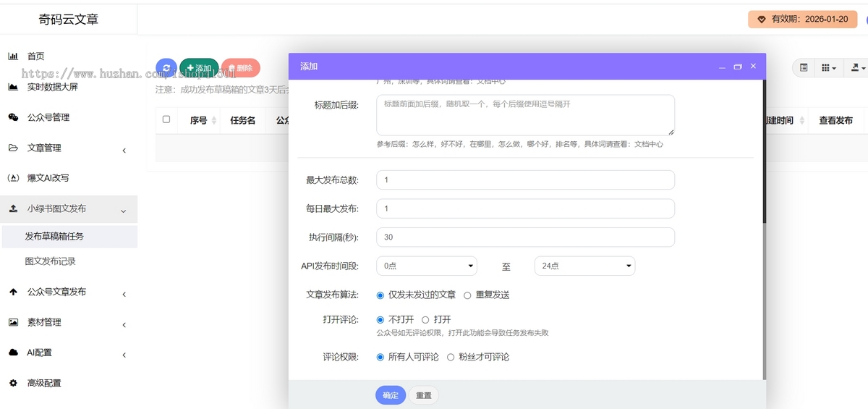Minimize the 添加 dialog

pyautogui.click(x=722, y=67)
